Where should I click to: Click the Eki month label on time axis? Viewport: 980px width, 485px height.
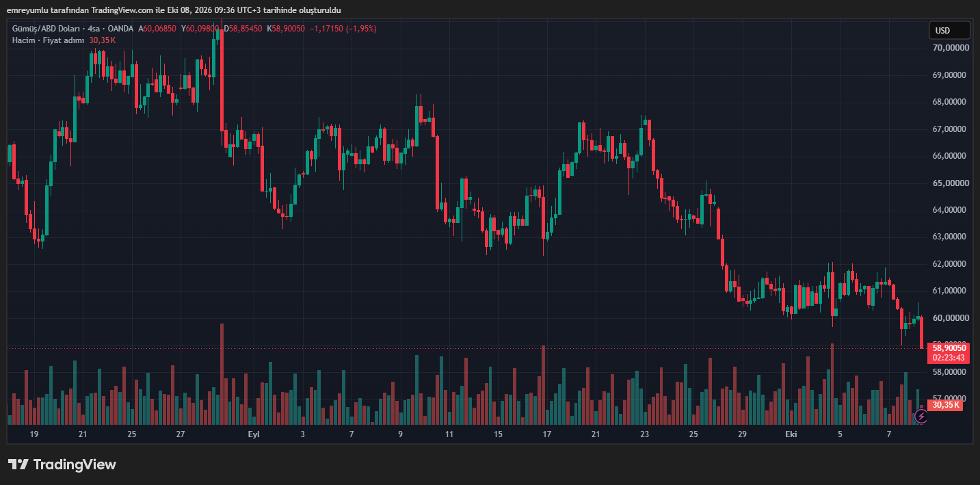(x=791, y=434)
